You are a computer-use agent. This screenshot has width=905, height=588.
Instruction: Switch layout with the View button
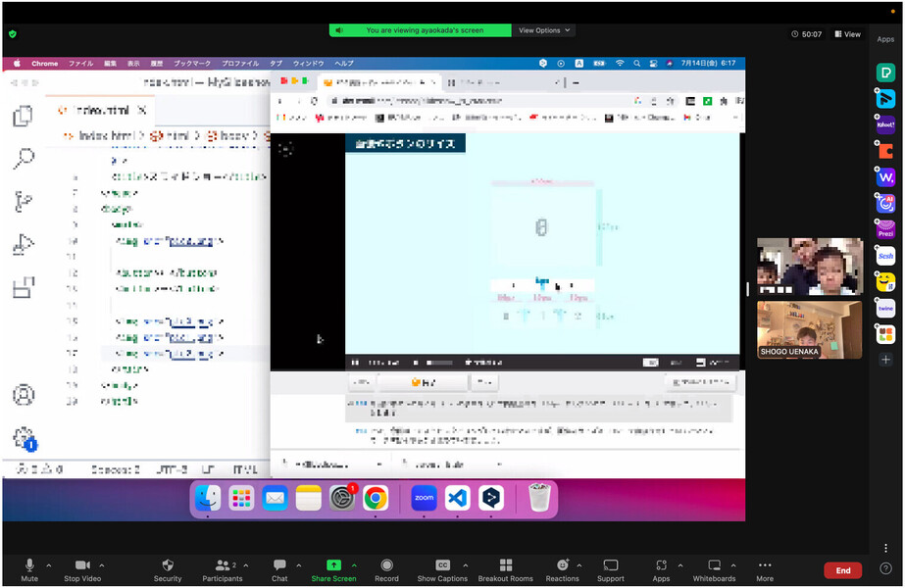click(x=847, y=34)
